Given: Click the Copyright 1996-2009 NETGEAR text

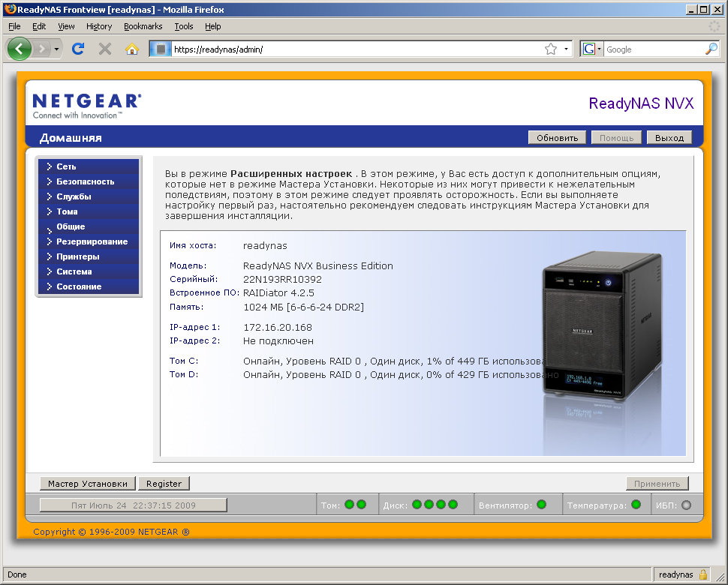Looking at the screenshot, I should 111,532.
